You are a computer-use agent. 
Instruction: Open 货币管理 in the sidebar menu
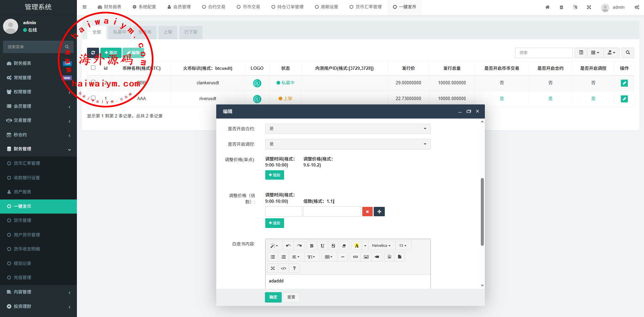22,220
